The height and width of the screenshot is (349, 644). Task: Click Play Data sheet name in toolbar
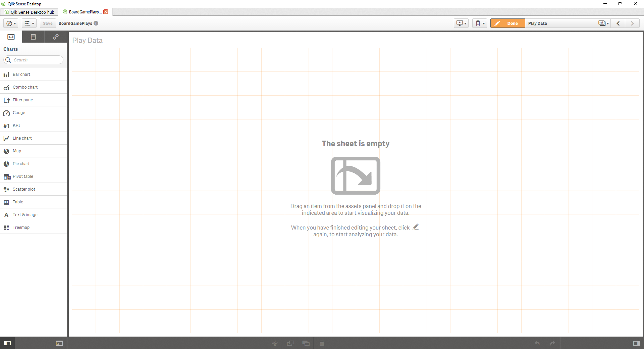coord(537,23)
